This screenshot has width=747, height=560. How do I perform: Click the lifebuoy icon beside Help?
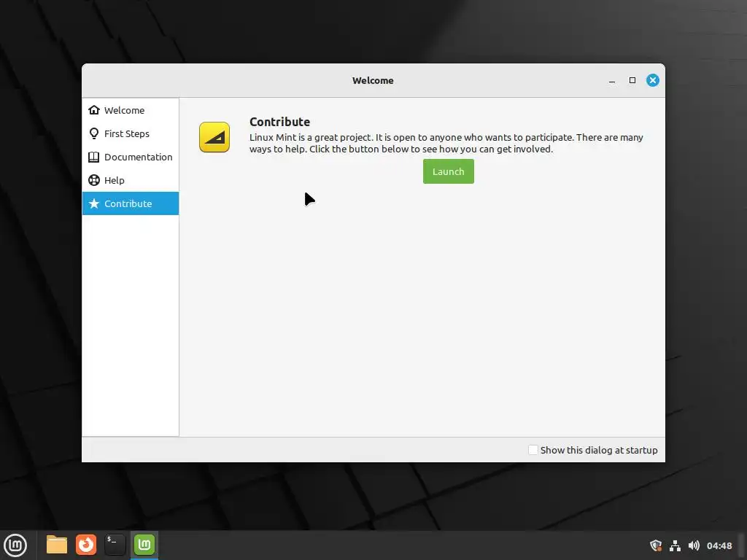coord(94,180)
